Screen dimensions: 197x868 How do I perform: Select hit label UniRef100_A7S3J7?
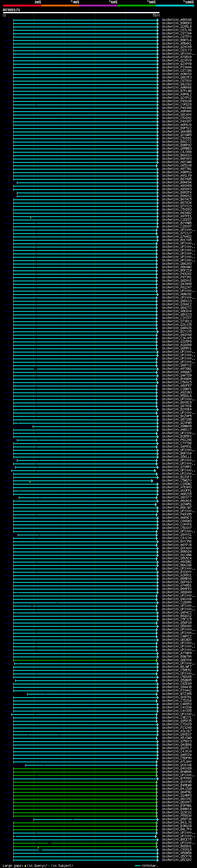(x=176, y=233)
